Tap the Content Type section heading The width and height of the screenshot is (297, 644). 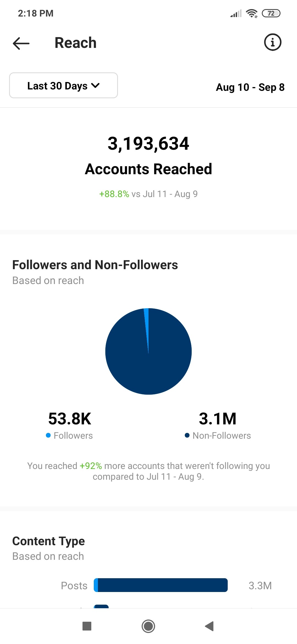(x=49, y=541)
